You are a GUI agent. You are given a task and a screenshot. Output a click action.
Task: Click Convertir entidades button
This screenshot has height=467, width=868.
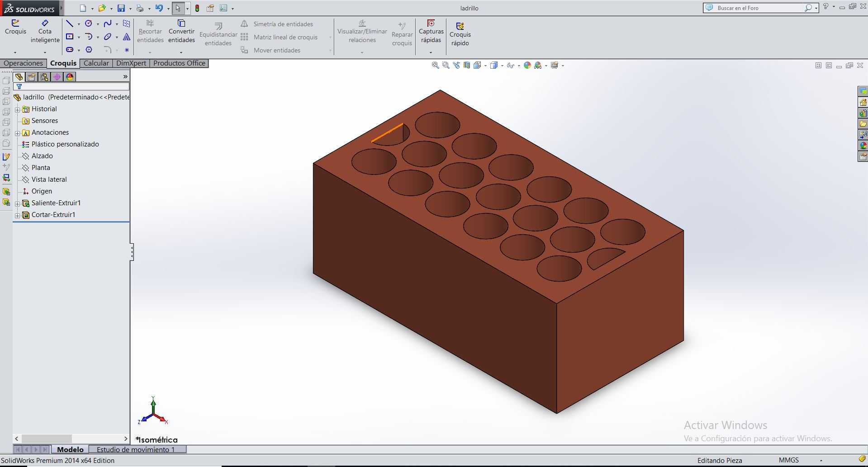coord(181,32)
